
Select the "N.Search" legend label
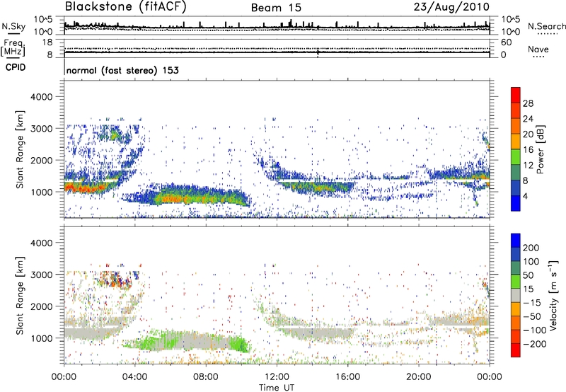546,26
